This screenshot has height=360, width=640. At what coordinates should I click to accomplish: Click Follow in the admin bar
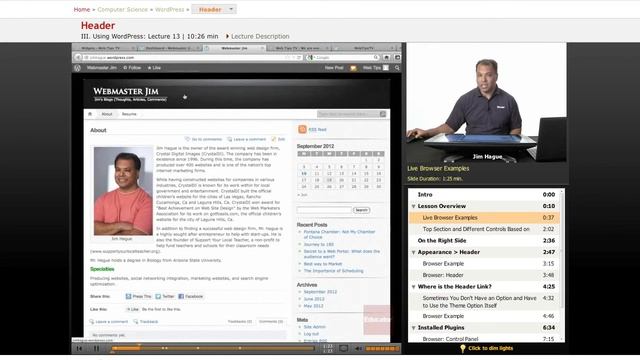132,68
